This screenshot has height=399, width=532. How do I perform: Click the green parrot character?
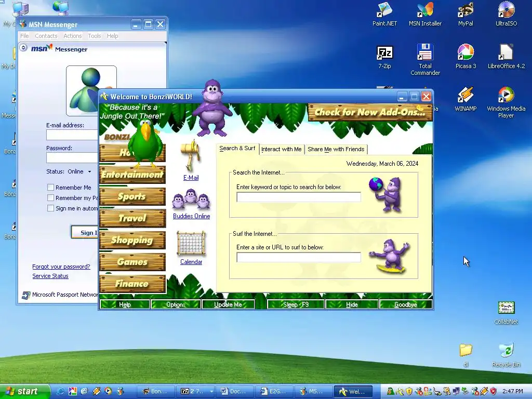[x=146, y=143]
